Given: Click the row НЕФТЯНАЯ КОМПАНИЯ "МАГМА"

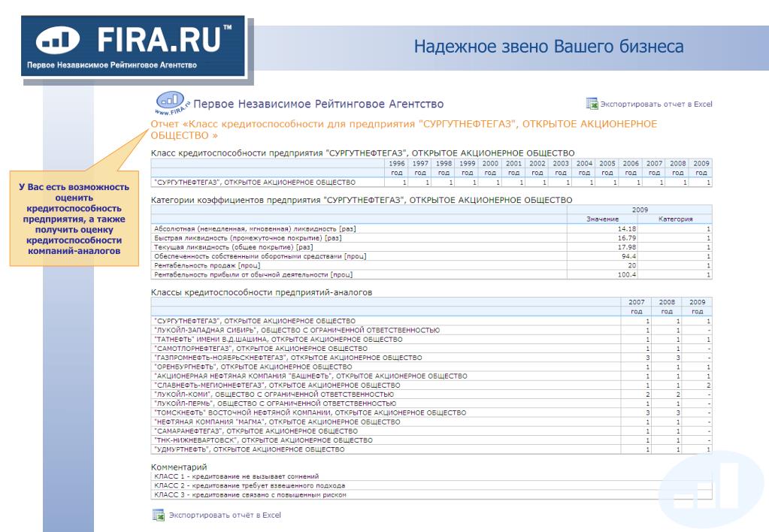Looking at the screenshot, I should click(431, 422).
